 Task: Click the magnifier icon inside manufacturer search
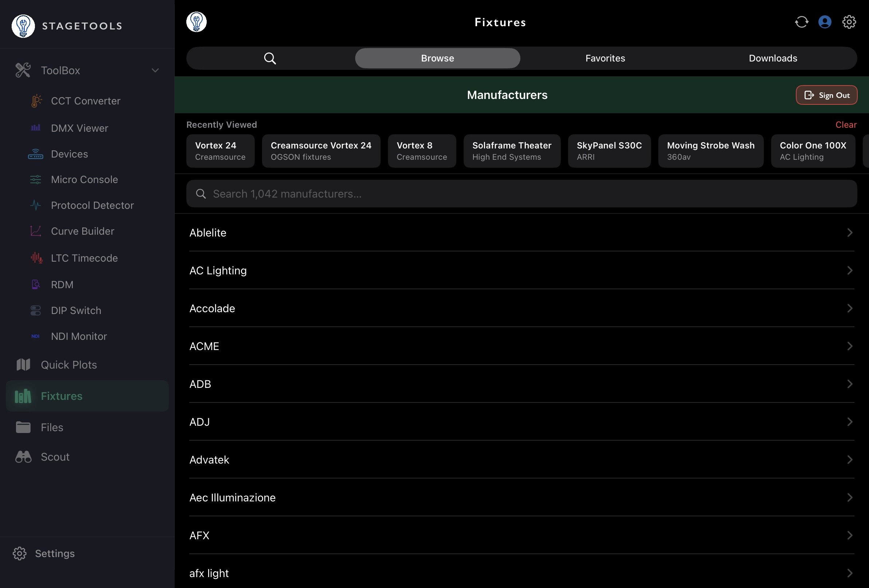pos(201,194)
